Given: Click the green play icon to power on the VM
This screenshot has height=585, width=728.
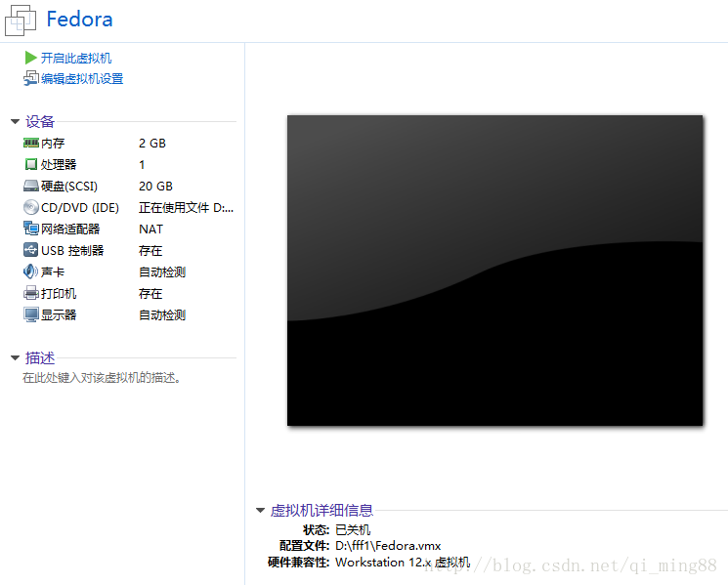Looking at the screenshot, I should (x=30, y=58).
